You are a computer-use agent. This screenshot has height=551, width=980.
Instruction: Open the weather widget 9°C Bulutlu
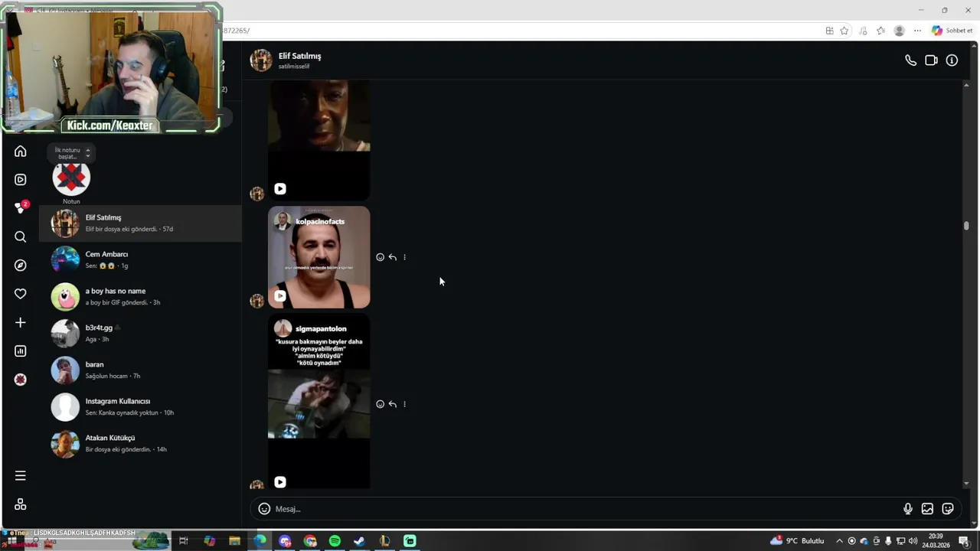(x=797, y=541)
